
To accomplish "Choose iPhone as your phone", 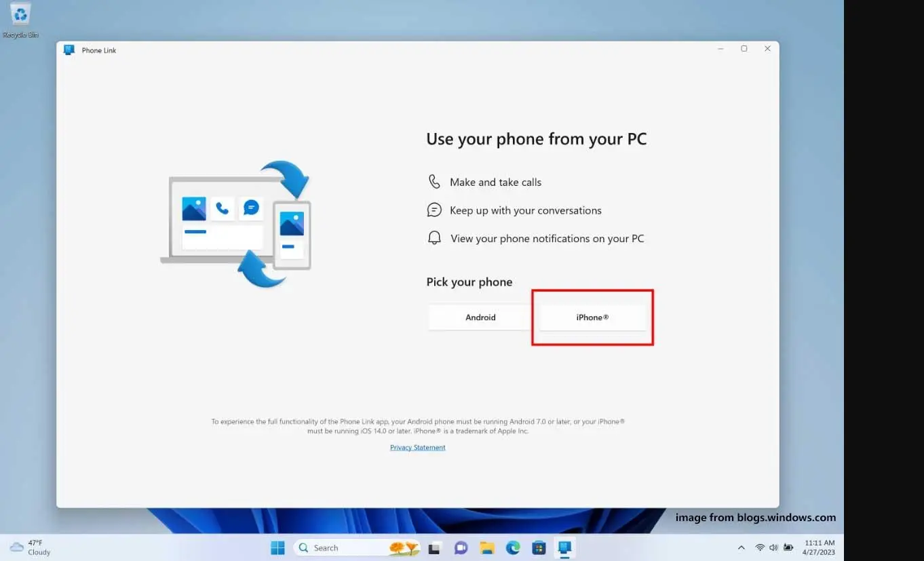I will click(x=592, y=317).
